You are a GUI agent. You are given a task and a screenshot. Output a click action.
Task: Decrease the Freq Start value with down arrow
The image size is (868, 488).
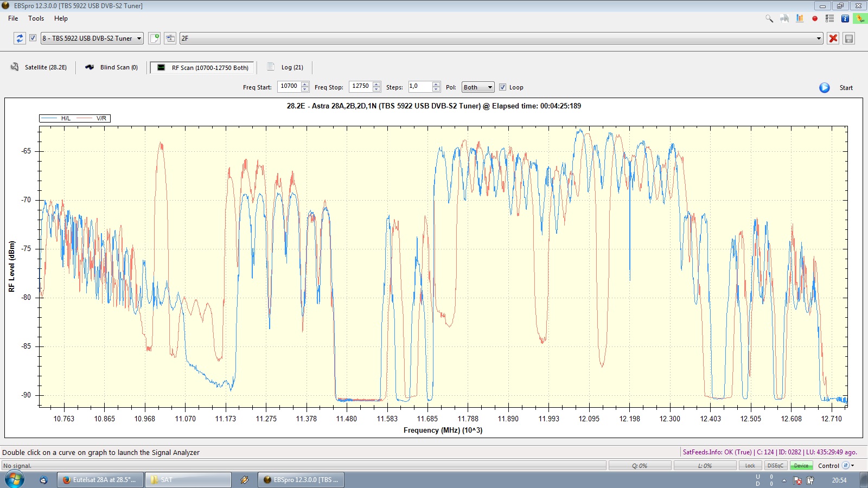pyautogui.click(x=305, y=89)
